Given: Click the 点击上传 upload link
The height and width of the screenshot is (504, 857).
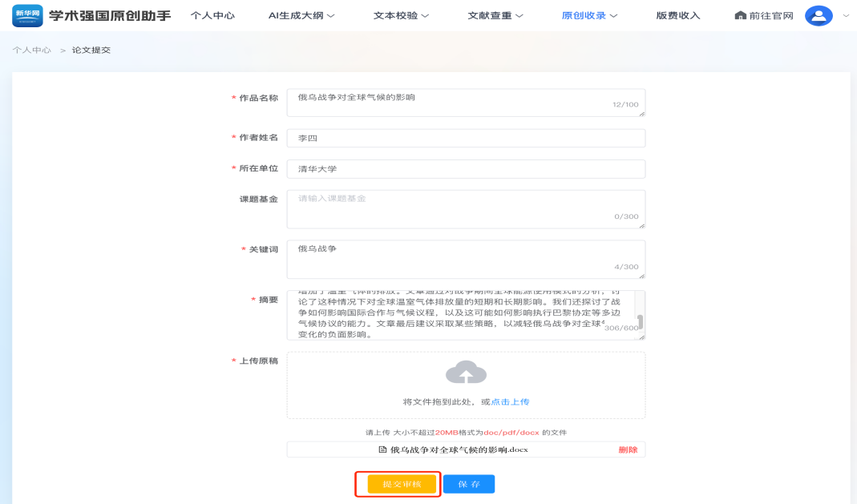Looking at the screenshot, I should pos(510,401).
